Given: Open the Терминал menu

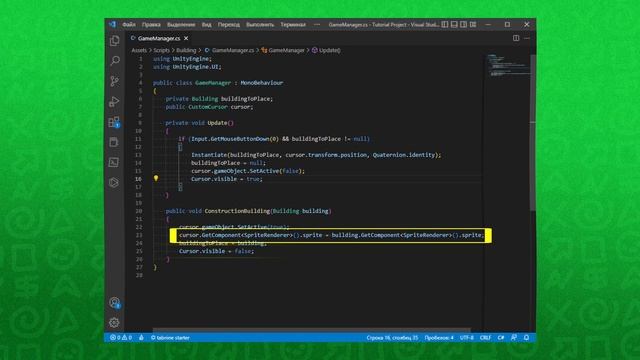Looking at the screenshot, I should point(293,24).
